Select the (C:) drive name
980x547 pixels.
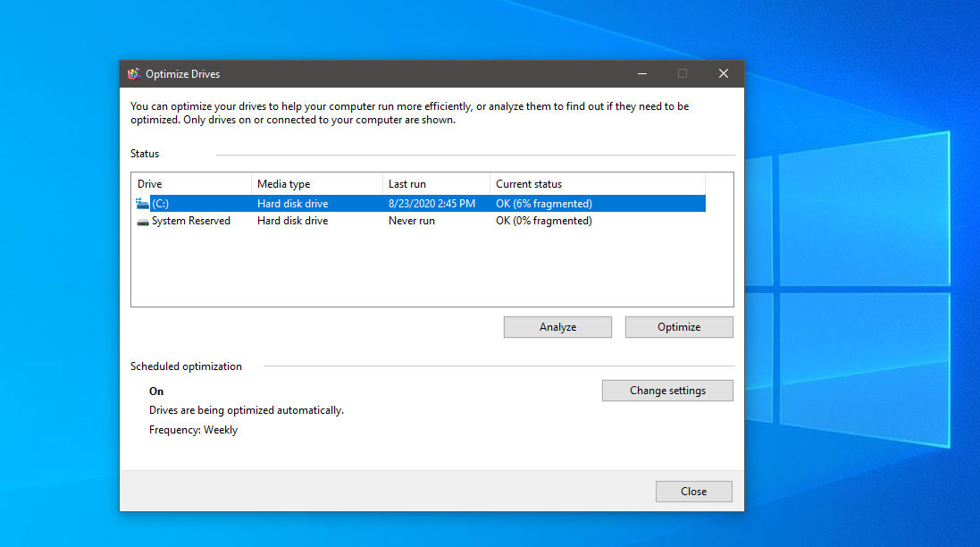(160, 204)
